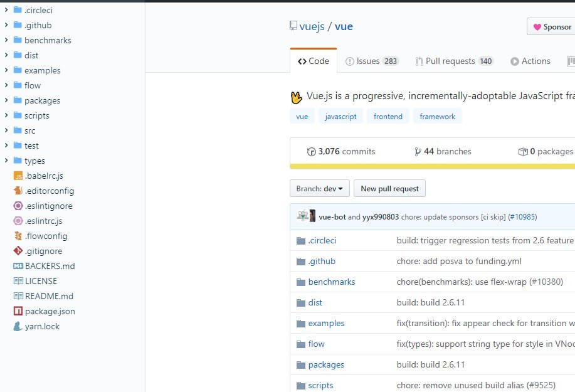Screen dimensions: 575x392
Task: Click the LICENSE file icon in sidebar
Action: [x=18, y=281]
